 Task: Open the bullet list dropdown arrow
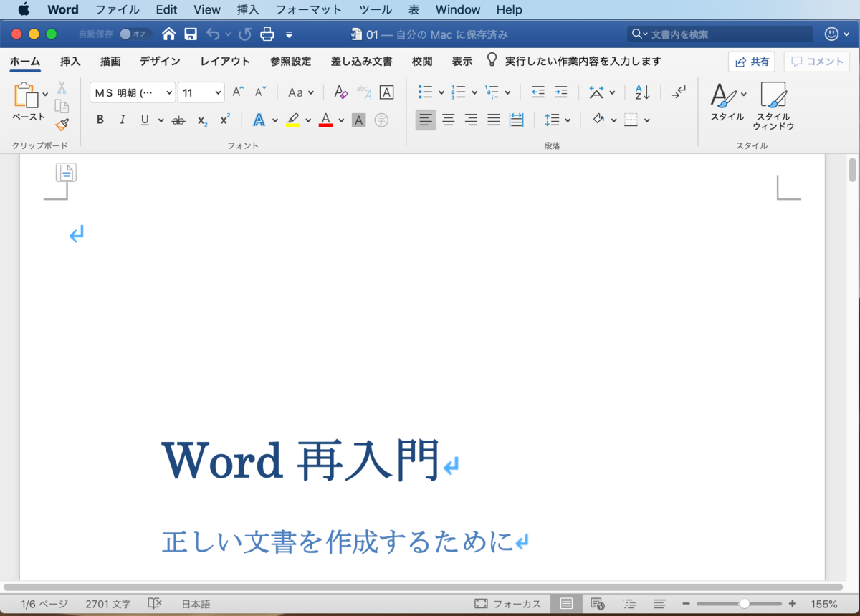pos(441,92)
